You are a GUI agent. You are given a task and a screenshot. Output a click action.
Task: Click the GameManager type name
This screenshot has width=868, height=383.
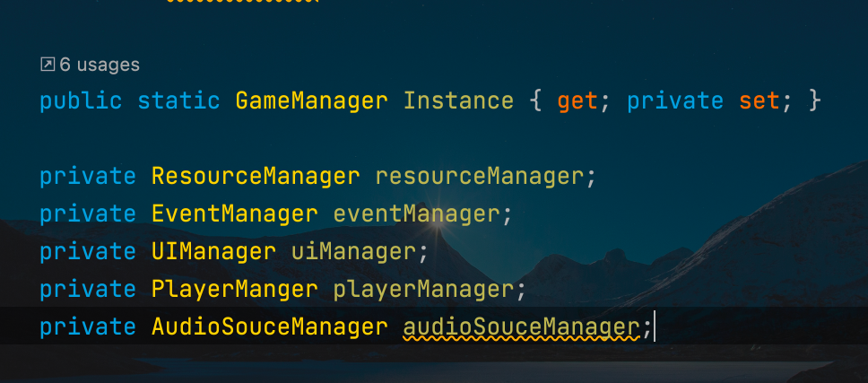(312, 101)
